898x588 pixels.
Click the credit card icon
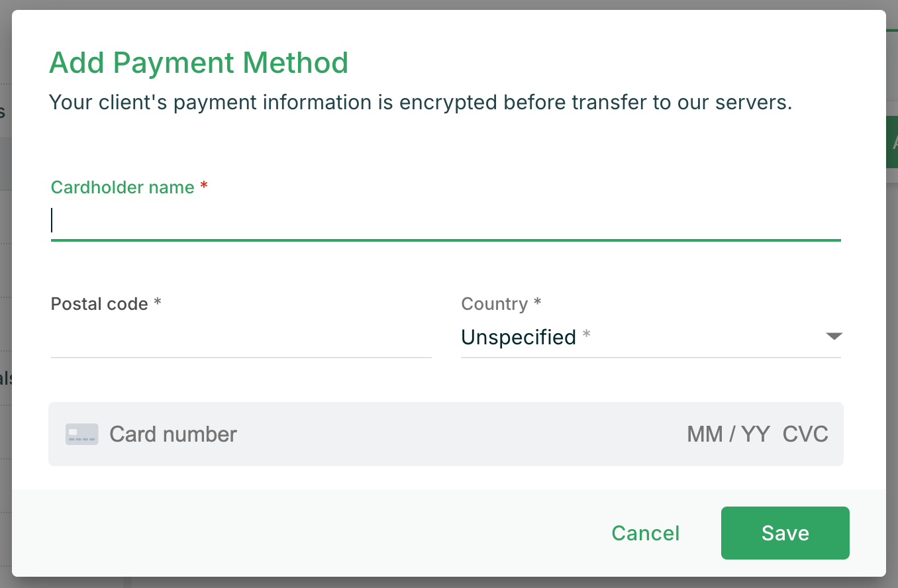pos(81,434)
